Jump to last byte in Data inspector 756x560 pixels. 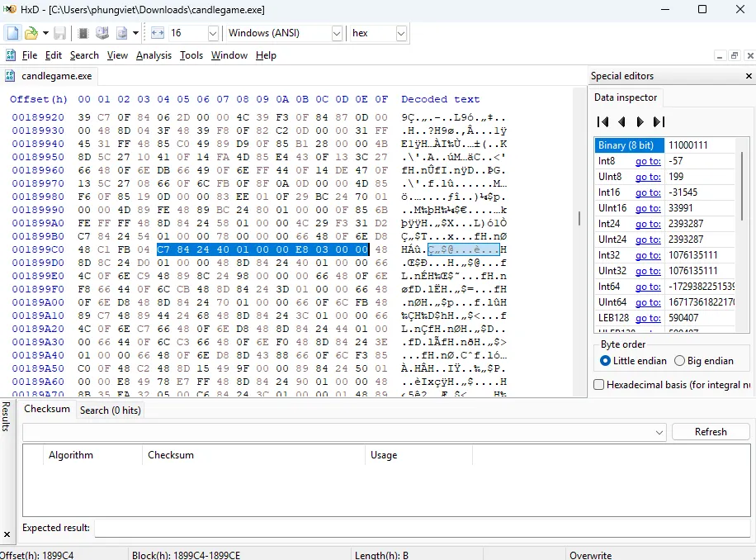(x=658, y=121)
